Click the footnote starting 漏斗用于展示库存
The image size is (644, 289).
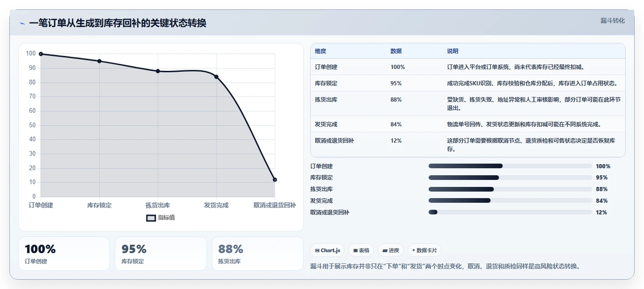445,266
